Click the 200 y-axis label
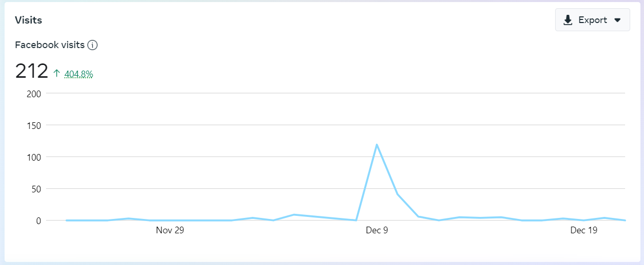Screen dimensions: 644x265 [x=34, y=93]
